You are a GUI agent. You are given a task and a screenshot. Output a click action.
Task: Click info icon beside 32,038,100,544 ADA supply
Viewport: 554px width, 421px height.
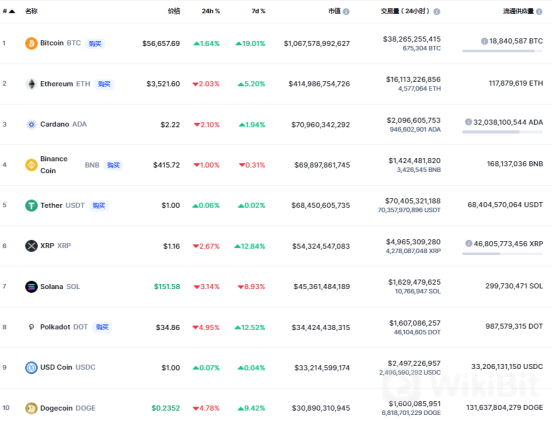point(468,122)
